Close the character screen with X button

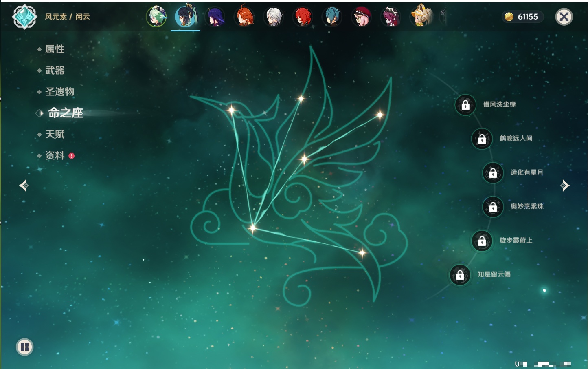(x=564, y=17)
